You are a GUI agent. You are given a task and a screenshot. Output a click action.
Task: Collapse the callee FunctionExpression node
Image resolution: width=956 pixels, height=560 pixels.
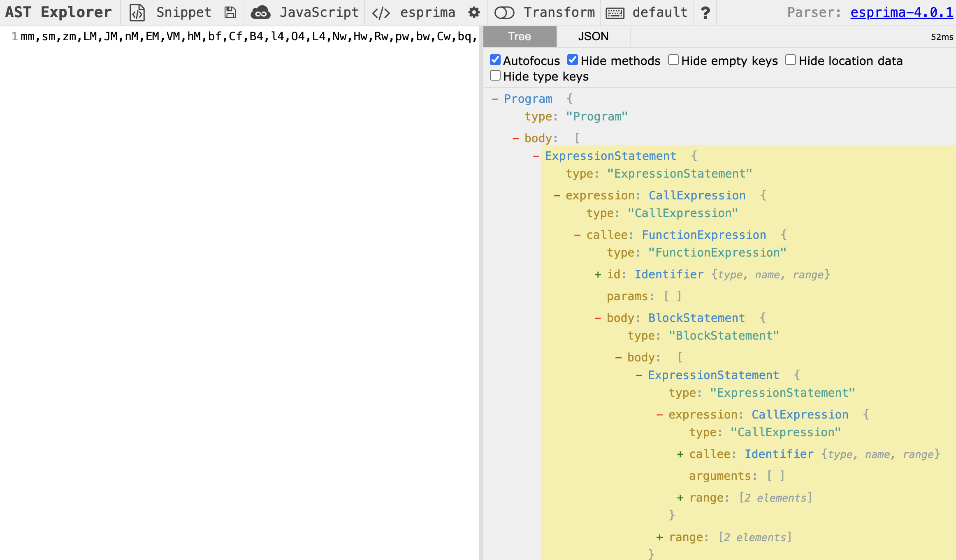577,235
